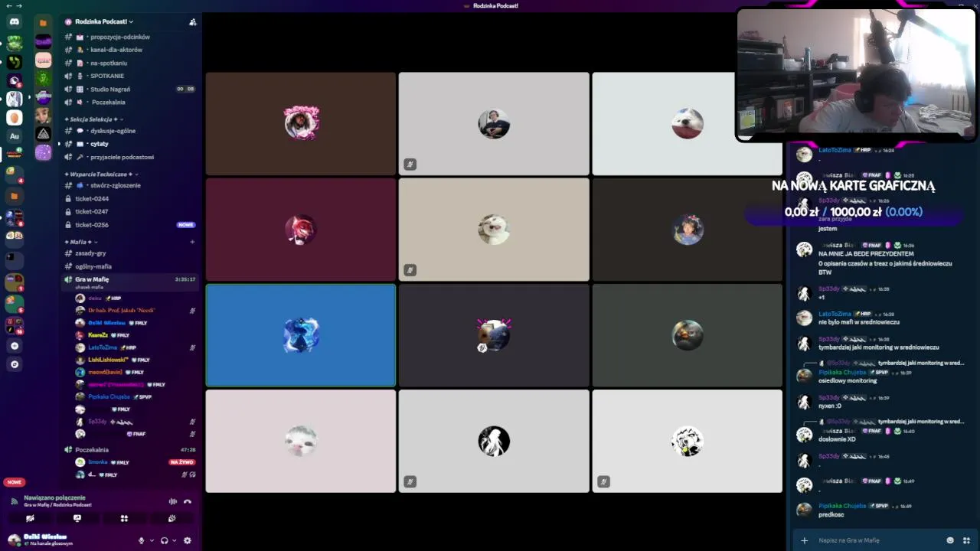980x551 pixels.
Task: Select the Gra w Mafię voice channel
Action: (x=130, y=282)
